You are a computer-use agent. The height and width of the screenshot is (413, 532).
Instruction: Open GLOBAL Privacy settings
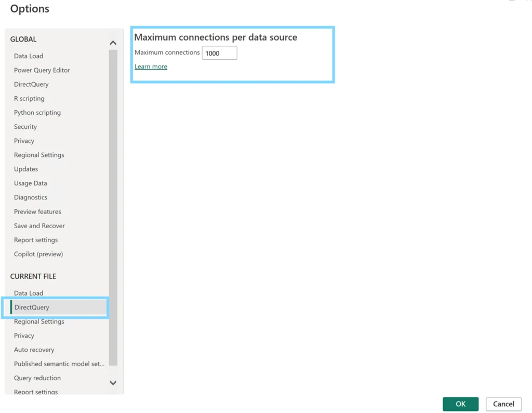pyautogui.click(x=24, y=140)
